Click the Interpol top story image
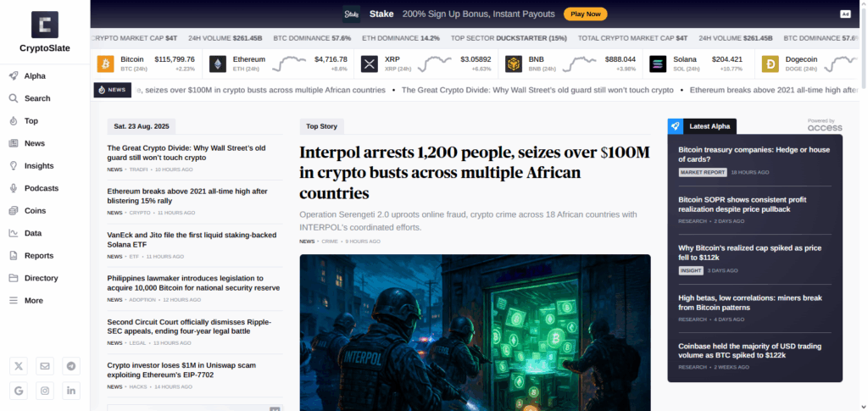The image size is (868, 411). coord(475,332)
